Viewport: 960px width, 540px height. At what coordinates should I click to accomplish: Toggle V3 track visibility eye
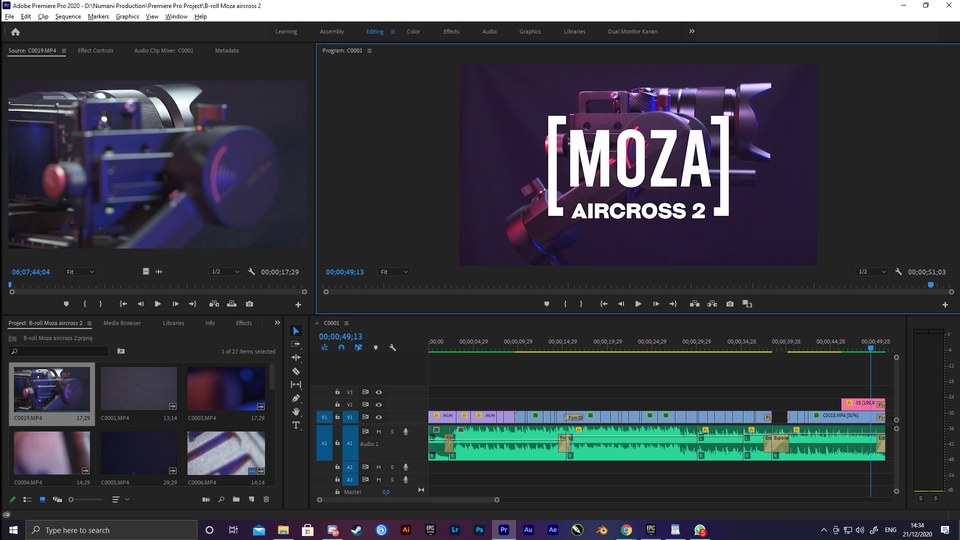click(378, 392)
